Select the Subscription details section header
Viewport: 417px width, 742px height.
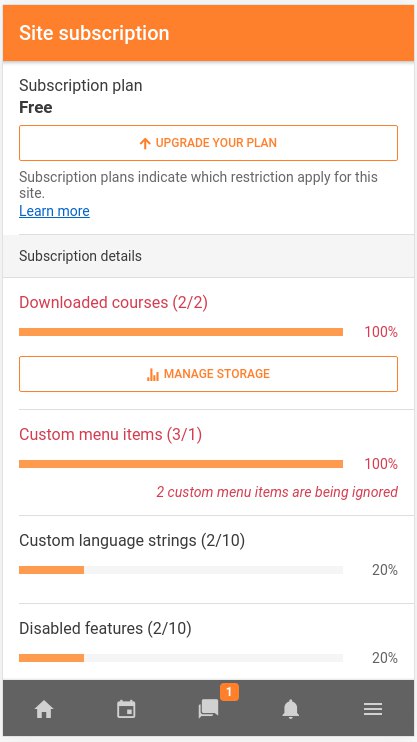[208, 256]
